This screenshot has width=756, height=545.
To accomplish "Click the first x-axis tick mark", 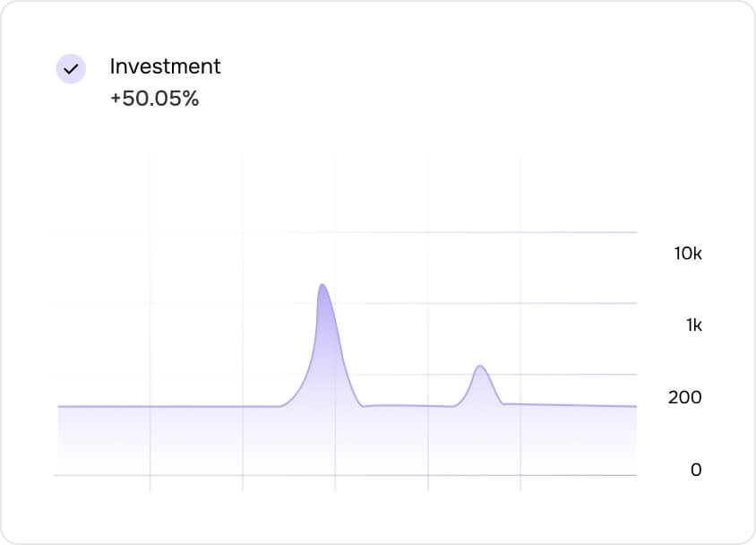I will pyautogui.click(x=150, y=482).
